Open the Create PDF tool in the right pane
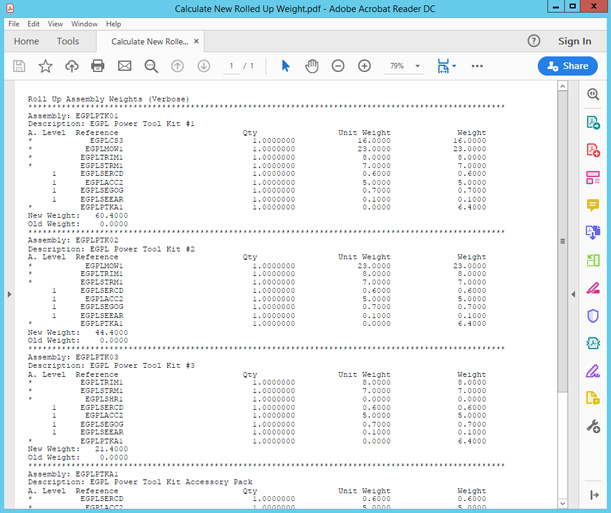Image resolution: width=611 pixels, height=513 pixels. click(593, 150)
